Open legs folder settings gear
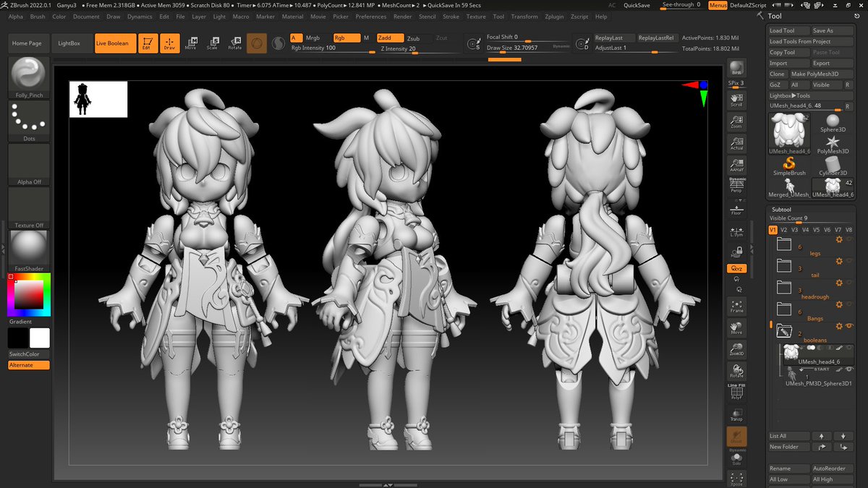Image resolution: width=868 pixels, height=488 pixels. (839, 240)
